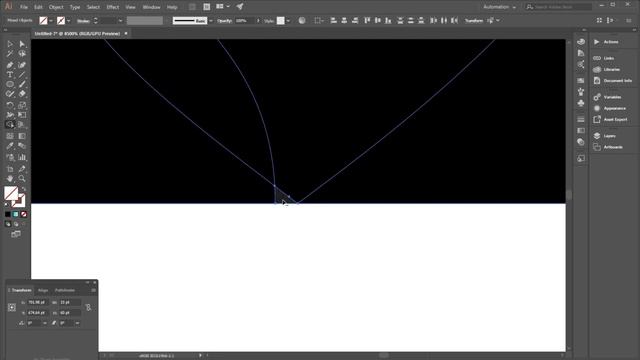Select the Paintbrush tool

22,84
